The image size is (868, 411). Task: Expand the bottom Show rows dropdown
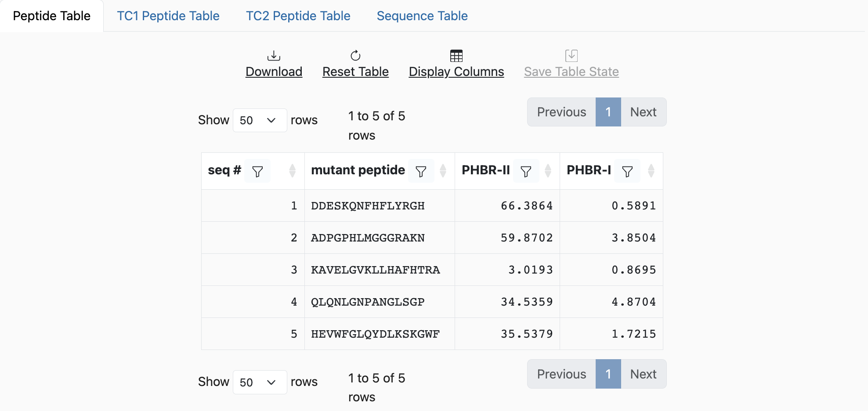click(x=260, y=382)
